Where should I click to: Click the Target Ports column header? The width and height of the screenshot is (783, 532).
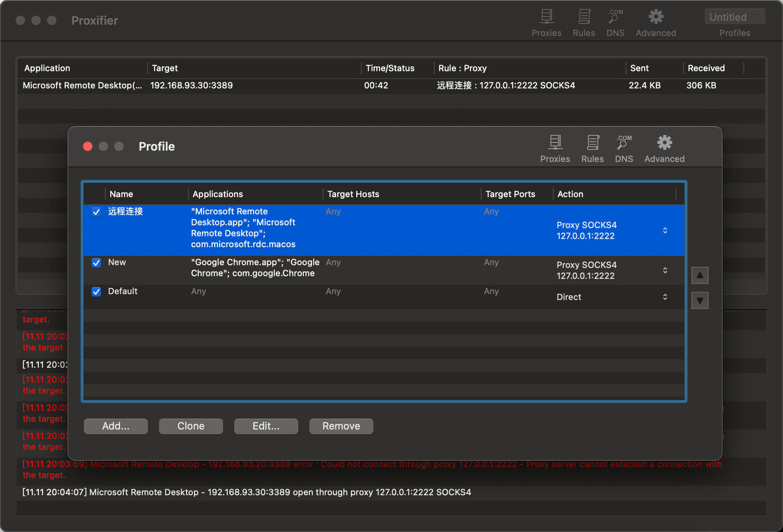pyautogui.click(x=517, y=194)
